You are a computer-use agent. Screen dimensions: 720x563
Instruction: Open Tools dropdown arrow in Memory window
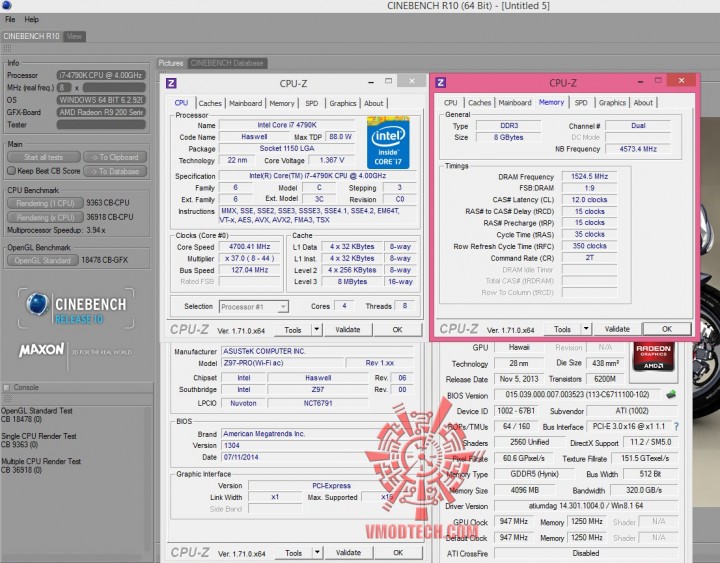586,329
